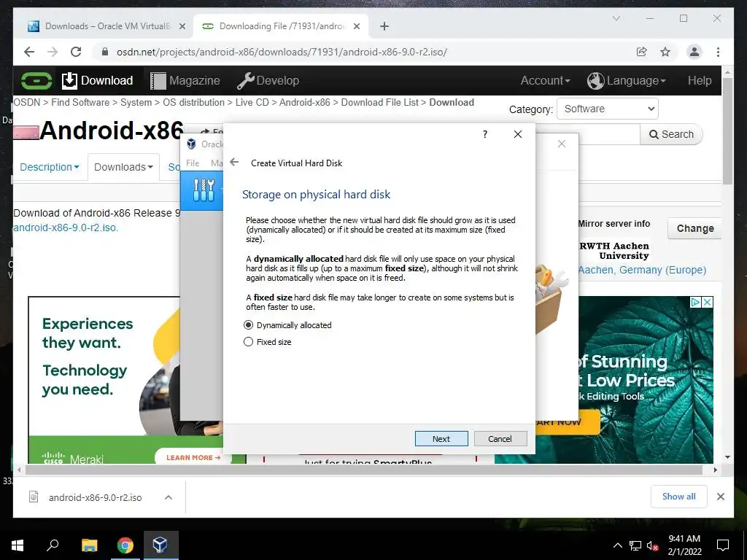Click the Aachen, Germany (Europe) mirror link

coord(642,270)
